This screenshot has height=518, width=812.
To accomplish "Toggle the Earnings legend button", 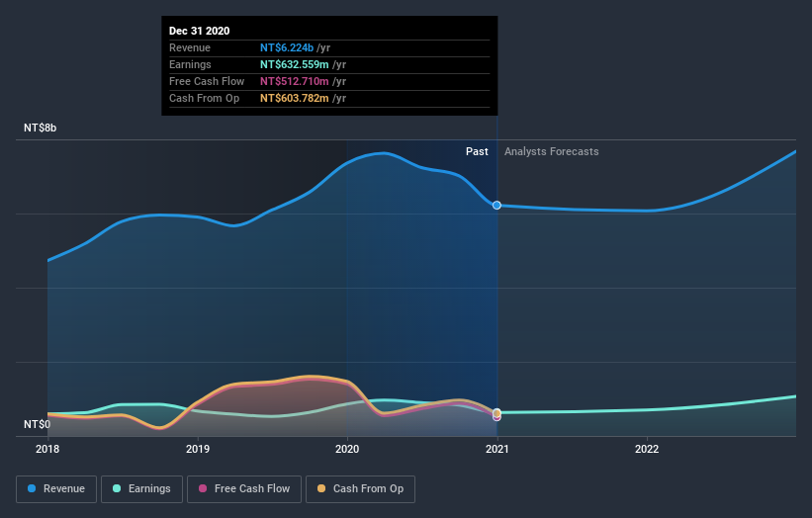I will click(x=141, y=489).
